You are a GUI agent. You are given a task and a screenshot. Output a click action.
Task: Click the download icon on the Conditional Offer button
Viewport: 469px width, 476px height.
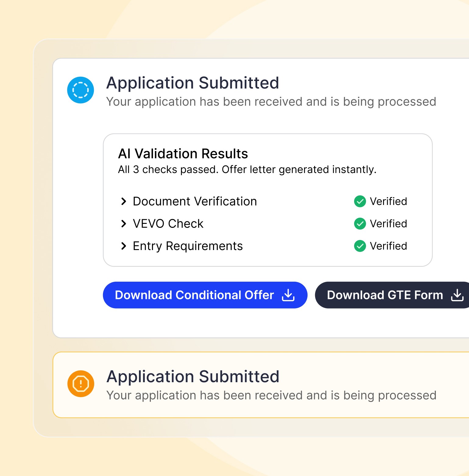pyautogui.click(x=288, y=295)
